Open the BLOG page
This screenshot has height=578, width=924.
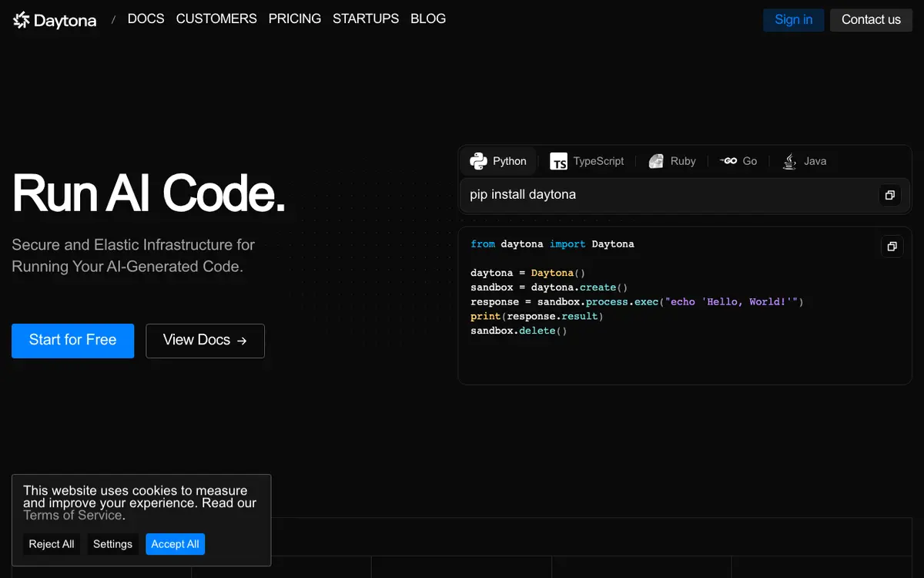point(428,18)
